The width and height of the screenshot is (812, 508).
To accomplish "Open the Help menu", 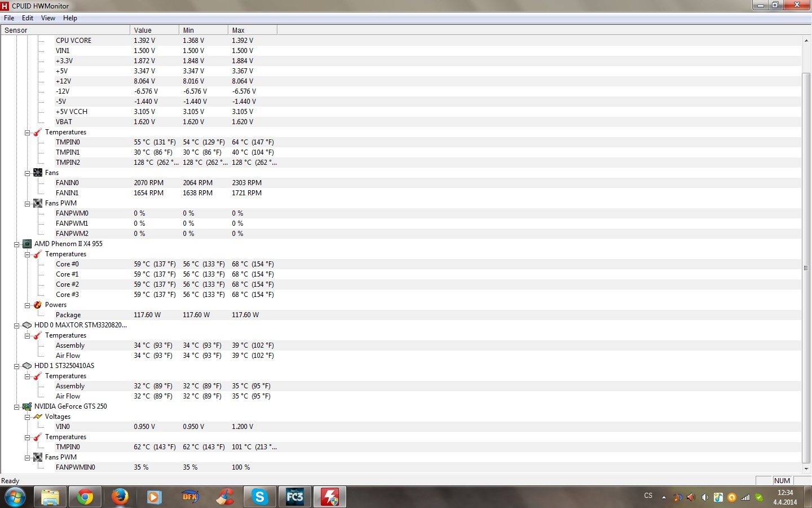I will pyautogui.click(x=70, y=18).
